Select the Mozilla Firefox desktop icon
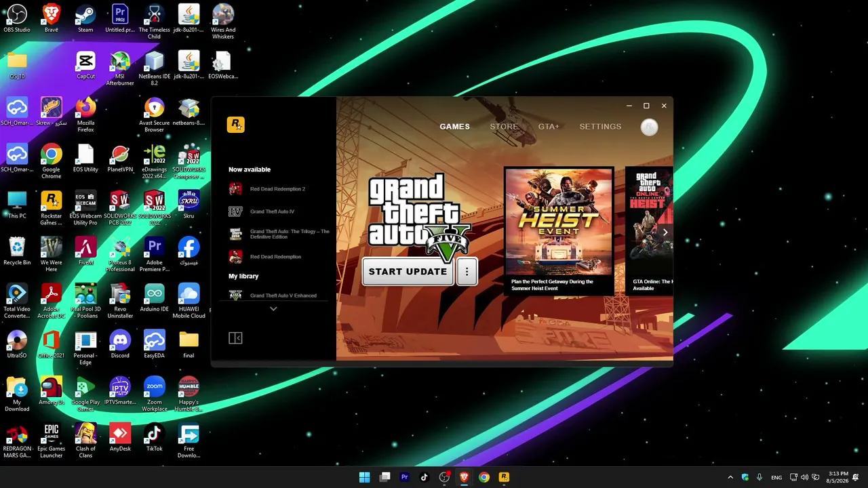868x488 pixels. [85, 115]
